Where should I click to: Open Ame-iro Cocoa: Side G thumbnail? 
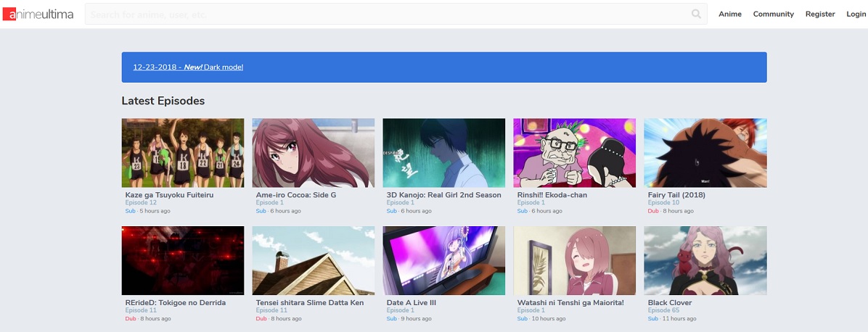coord(314,153)
